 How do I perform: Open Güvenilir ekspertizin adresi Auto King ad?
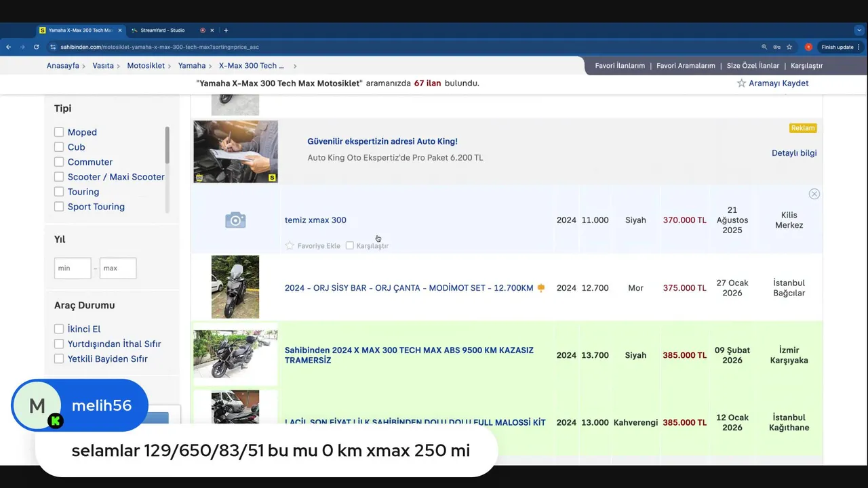pyautogui.click(x=382, y=142)
